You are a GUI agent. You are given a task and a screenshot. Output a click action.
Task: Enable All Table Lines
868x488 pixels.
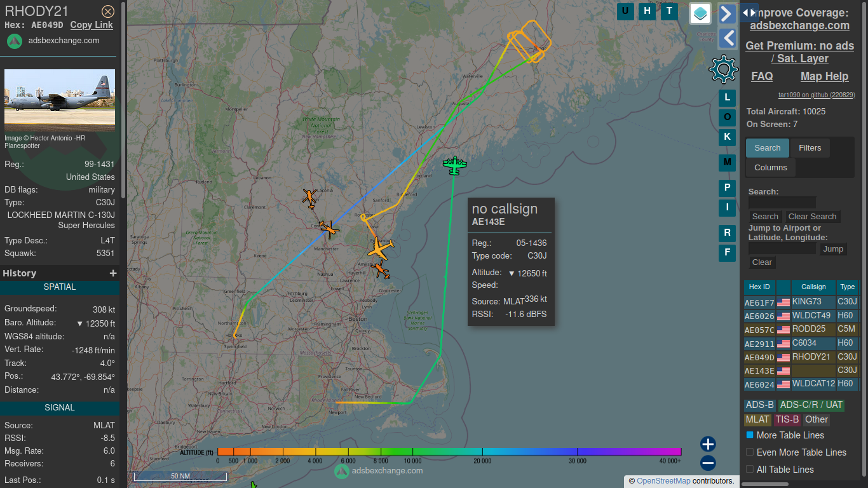click(750, 470)
